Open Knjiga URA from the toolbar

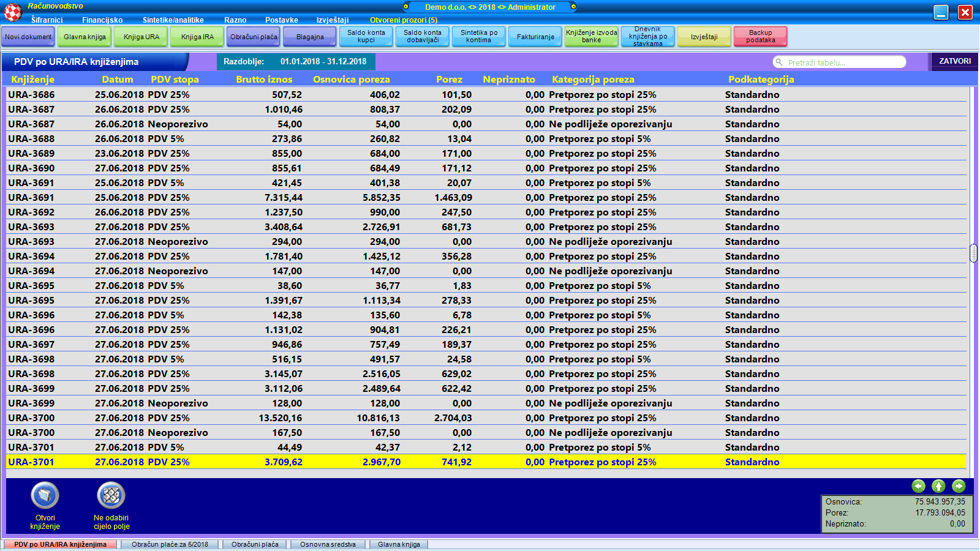[141, 37]
